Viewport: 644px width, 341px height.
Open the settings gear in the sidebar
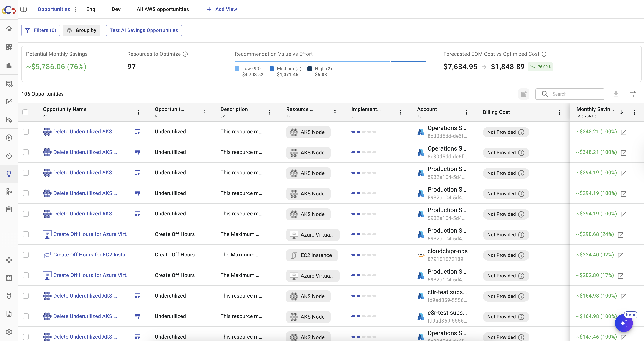click(x=9, y=332)
